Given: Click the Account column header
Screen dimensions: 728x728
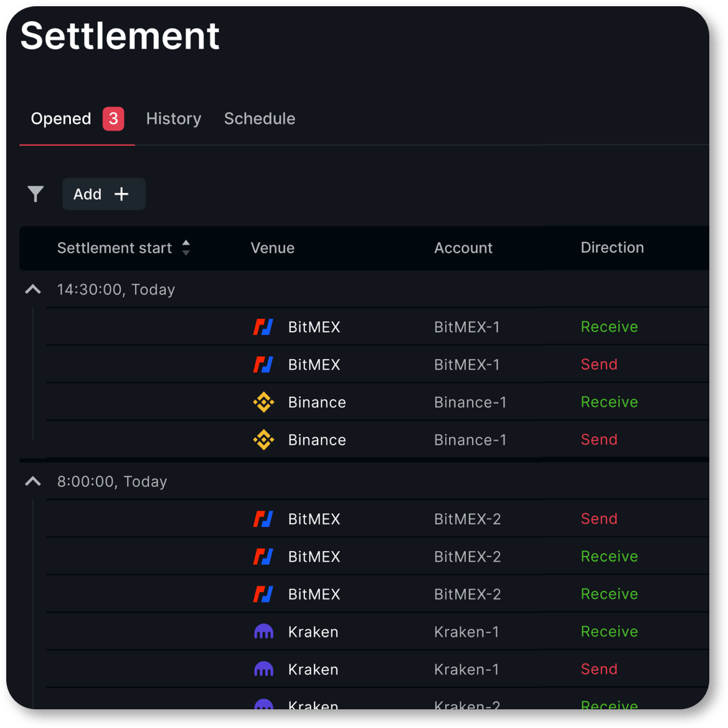Looking at the screenshot, I should [463, 248].
